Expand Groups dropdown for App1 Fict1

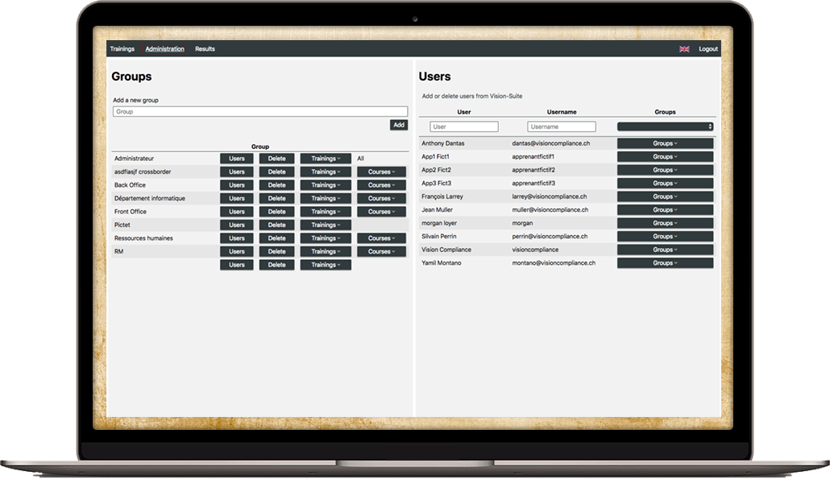tap(665, 156)
